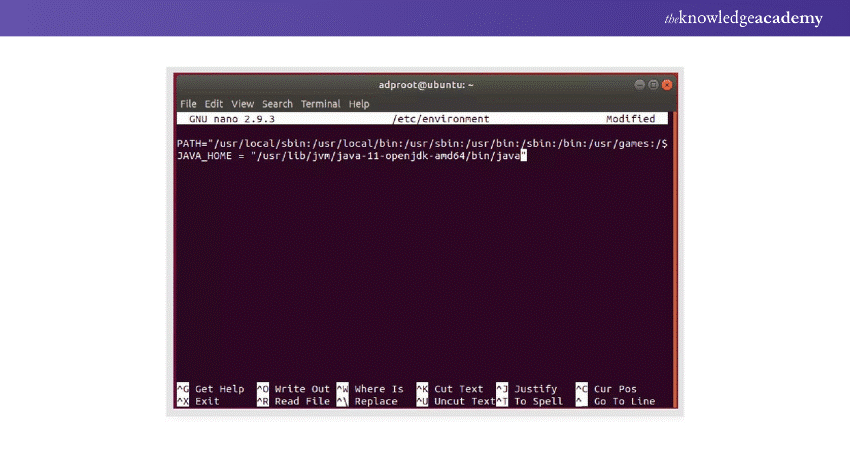Click the ^_ Go To Line shortcut
The height and width of the screenshot is (450, 850).
[615, 401]
